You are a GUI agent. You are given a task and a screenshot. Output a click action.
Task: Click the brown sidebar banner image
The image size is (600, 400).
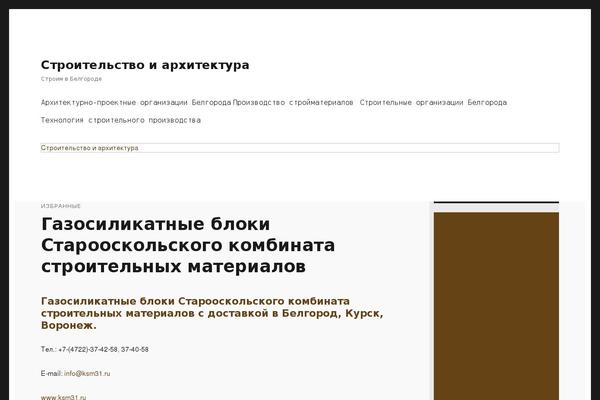tap(496, 306)
